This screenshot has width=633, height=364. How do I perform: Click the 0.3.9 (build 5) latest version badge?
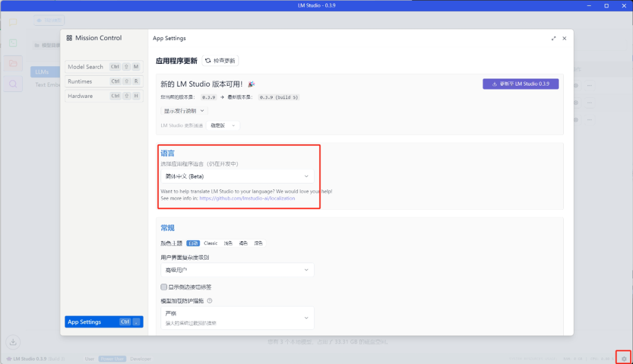pos(278,97)
